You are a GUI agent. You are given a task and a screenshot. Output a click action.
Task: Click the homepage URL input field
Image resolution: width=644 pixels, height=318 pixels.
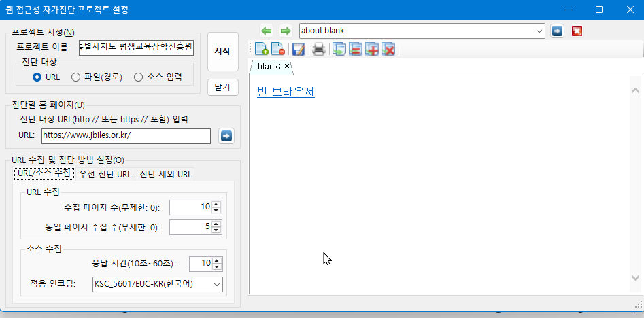click(126, 136)
